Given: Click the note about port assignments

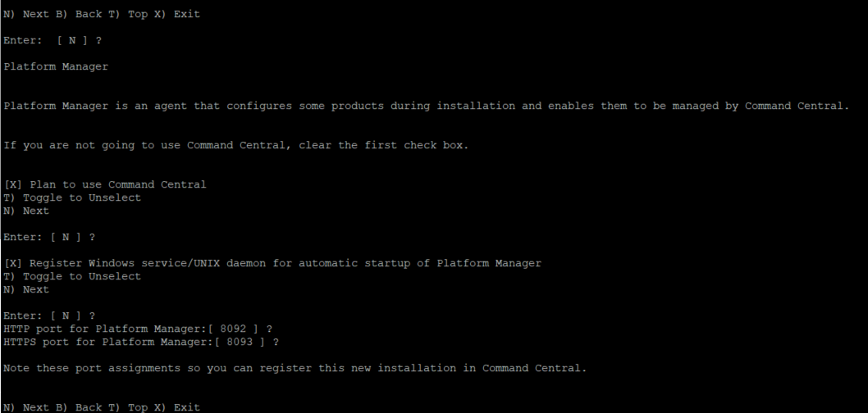Looking at the screenshot, I should click(x=295, y=368).
